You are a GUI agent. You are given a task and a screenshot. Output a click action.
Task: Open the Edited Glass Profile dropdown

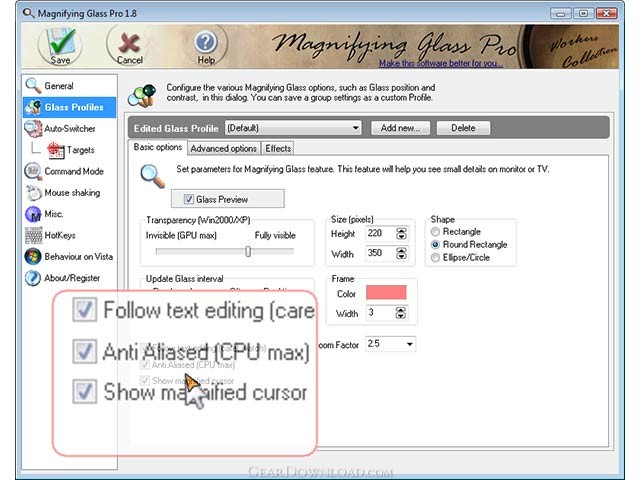point(293,128)
